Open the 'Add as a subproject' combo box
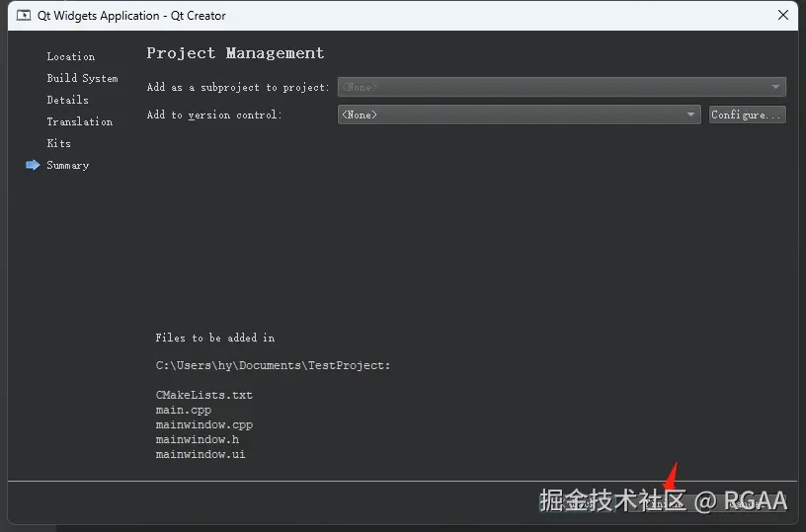 pyautogui.click(x=561, y=87)
